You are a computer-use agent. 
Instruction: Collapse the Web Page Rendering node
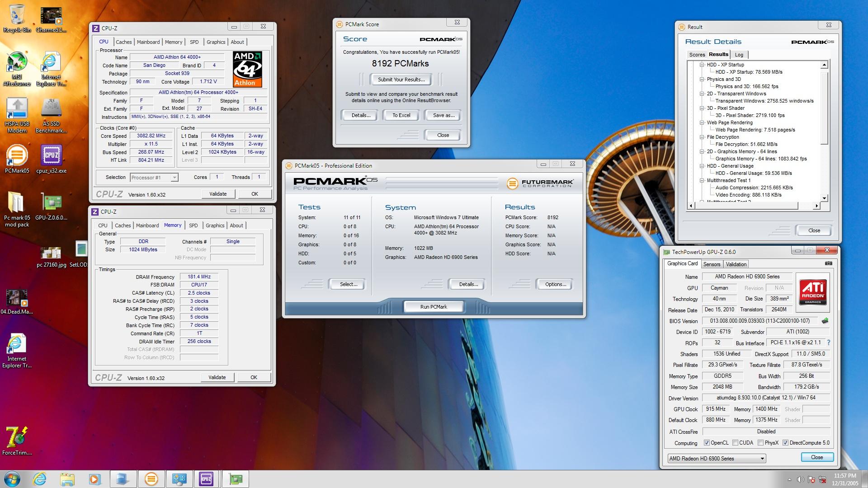click(702, 122)
